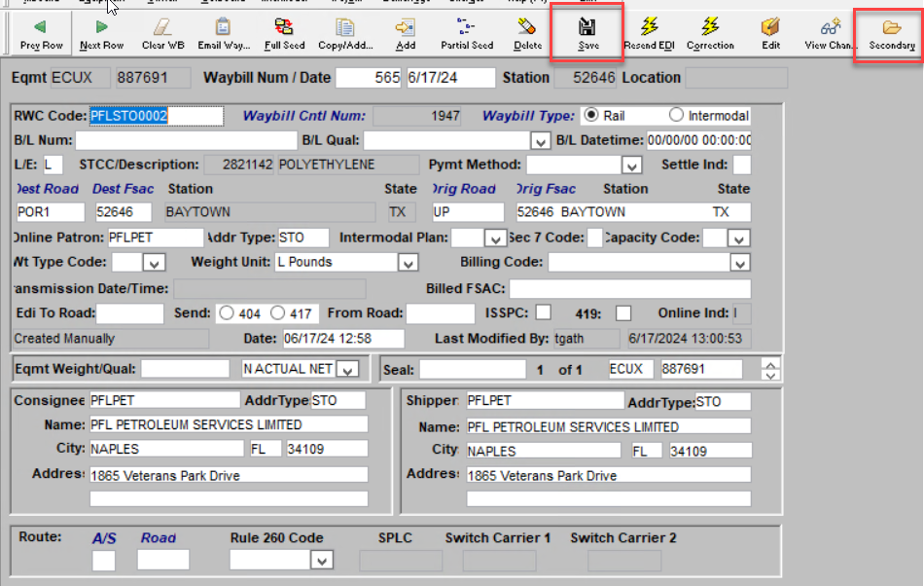Click the RWC Code input field

pyautogui.click(x=156, y=116)
